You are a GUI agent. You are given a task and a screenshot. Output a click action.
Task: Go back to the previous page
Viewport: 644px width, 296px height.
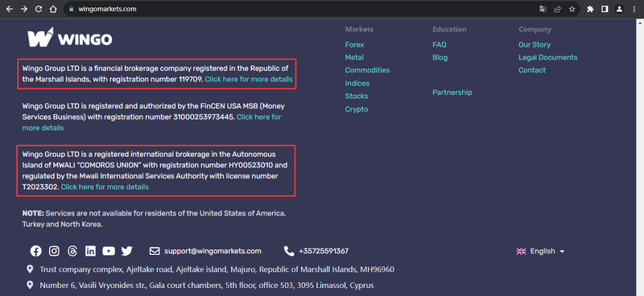10,9
